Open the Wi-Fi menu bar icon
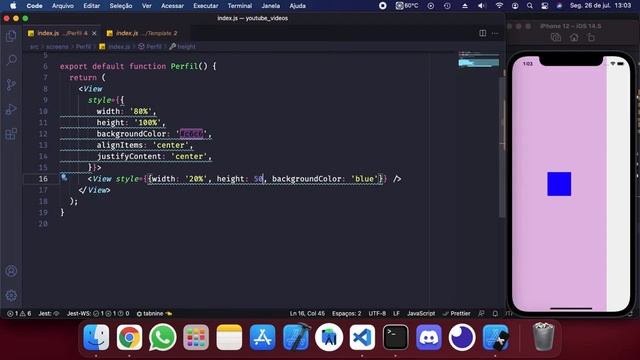 tap(499, 6)
